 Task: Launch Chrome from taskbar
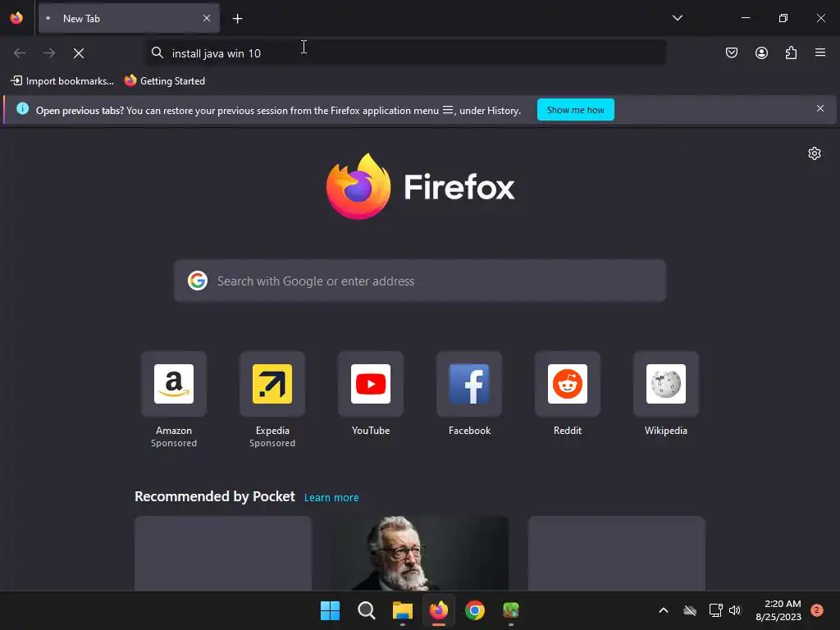475,610
